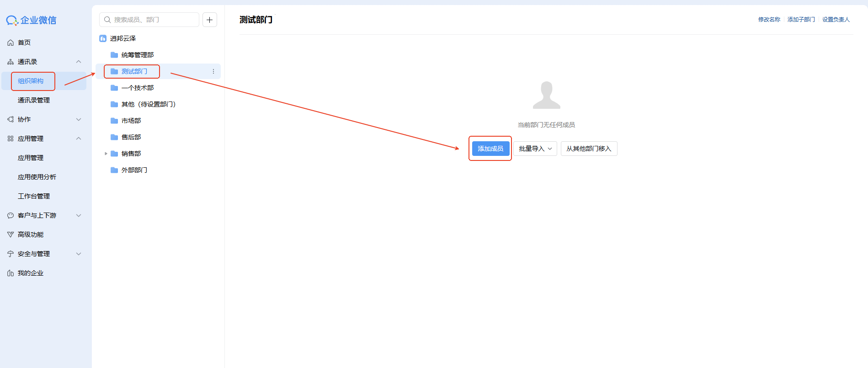Click the 市场部 folder icon
The width and height of the screenshot is (868, 368).
pyautogui.click(x=114, y=121)
